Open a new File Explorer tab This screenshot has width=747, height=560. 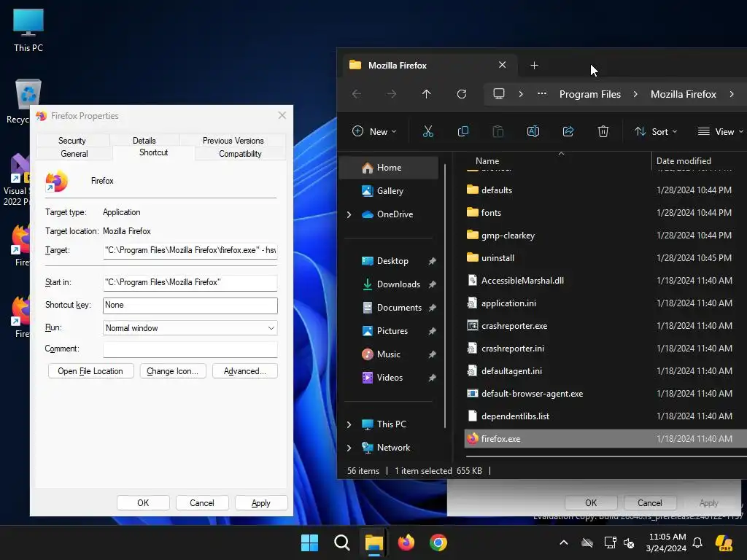(x=534, y=65)
